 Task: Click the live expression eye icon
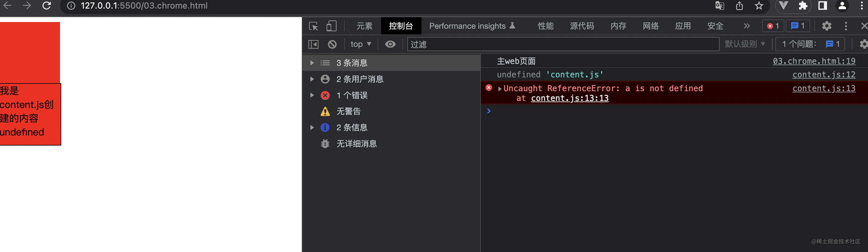[x=390, y=44]
